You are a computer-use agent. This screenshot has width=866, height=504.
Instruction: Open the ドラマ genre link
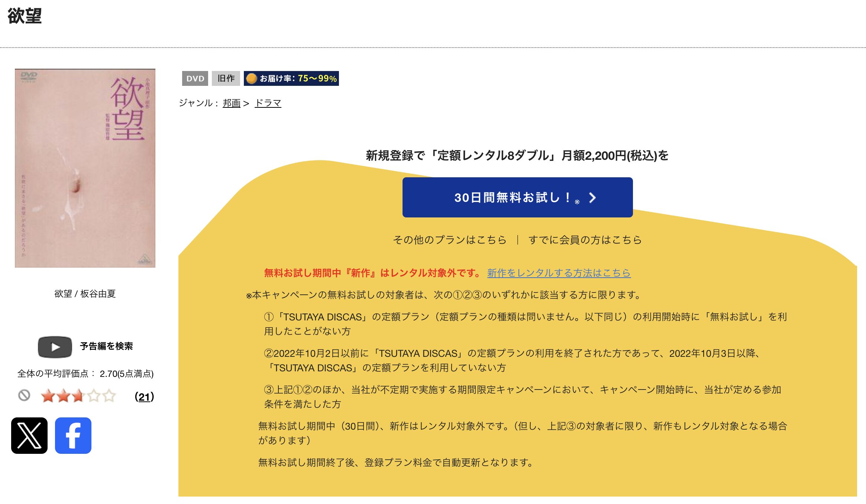coord(268,103)
